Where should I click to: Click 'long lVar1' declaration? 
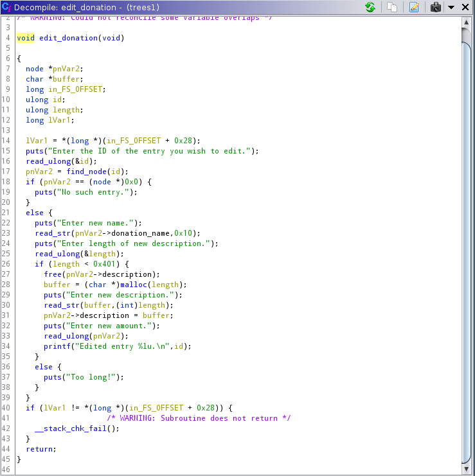point(49,120)
